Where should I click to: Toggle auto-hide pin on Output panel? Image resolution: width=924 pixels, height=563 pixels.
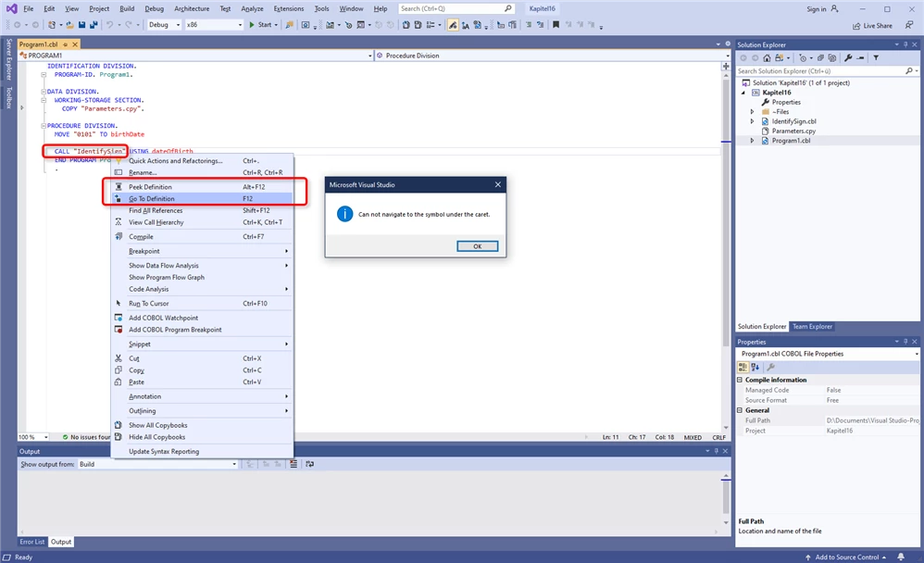click(717, 451)
